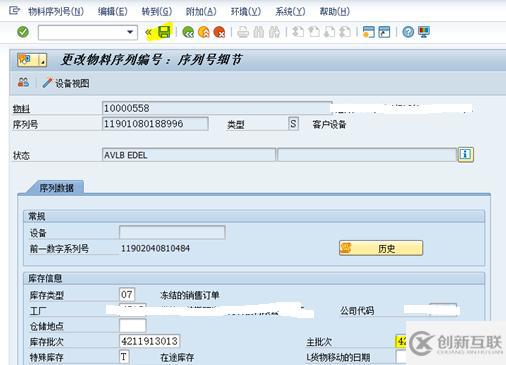Click the empty second status field

point(367,155)
